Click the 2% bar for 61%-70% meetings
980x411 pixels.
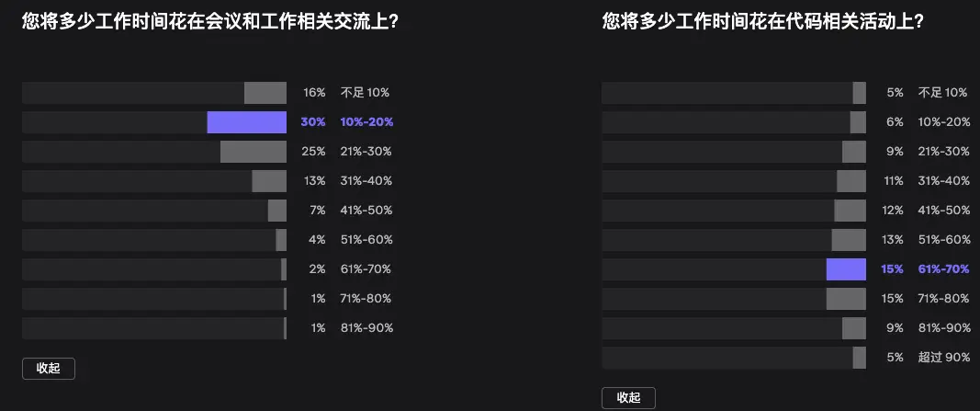pyautogui.click(x=284, y=269)
